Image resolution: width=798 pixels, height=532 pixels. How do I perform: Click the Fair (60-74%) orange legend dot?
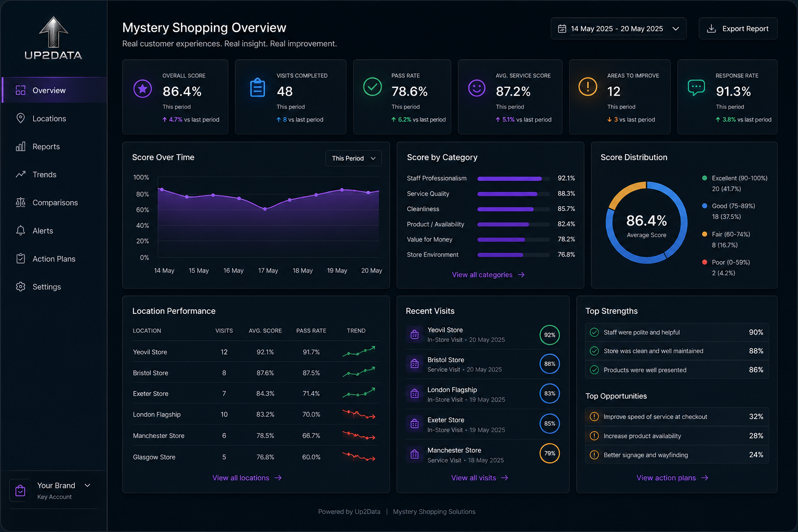pyautogui.click(x=704, y=234)
